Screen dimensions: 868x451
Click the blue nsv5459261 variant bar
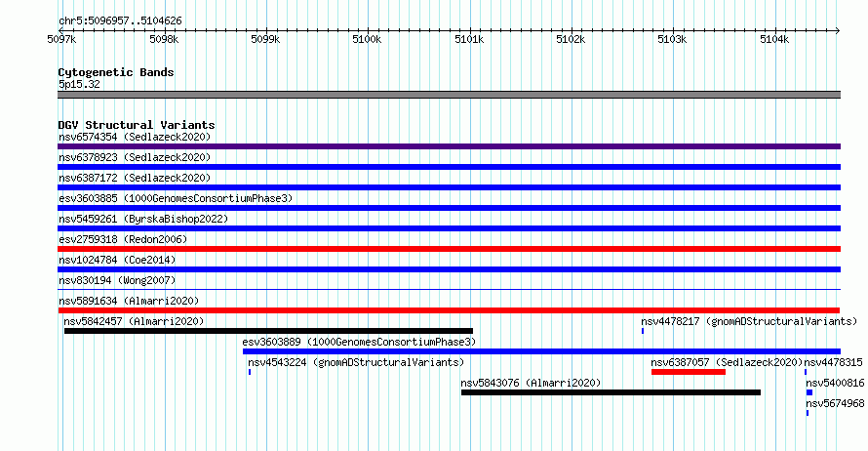[x=449, y=228]
